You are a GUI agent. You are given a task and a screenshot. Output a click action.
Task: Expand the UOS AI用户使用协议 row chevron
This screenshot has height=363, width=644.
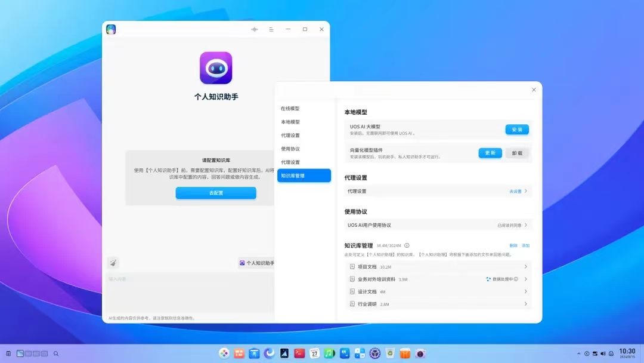pos(526,225)
